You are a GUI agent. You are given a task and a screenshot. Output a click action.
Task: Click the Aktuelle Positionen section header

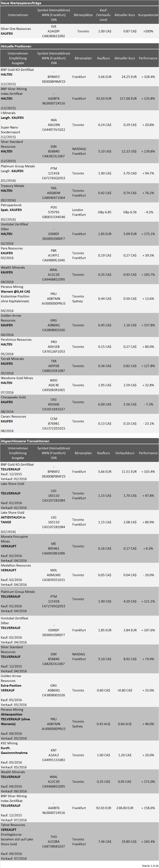tap(16, 46)
